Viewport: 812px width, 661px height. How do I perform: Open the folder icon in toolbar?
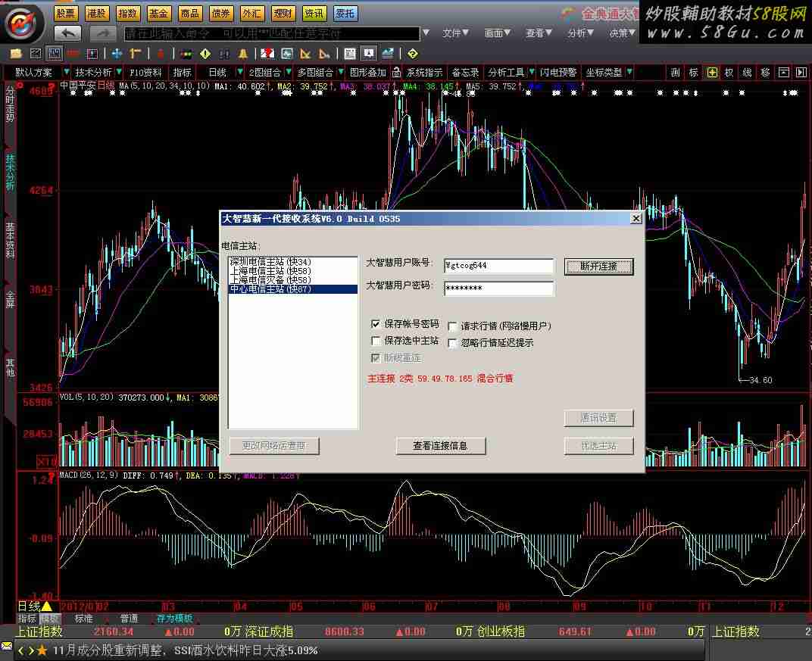(x=17, y=53)
